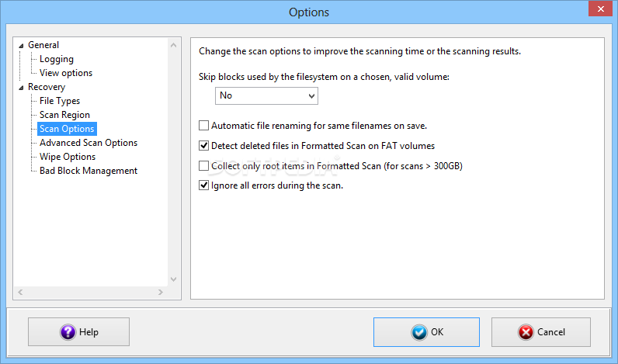This screenshot has width=618, height=364.
Task: Collapse the General tree node
Action: point(21,46)
